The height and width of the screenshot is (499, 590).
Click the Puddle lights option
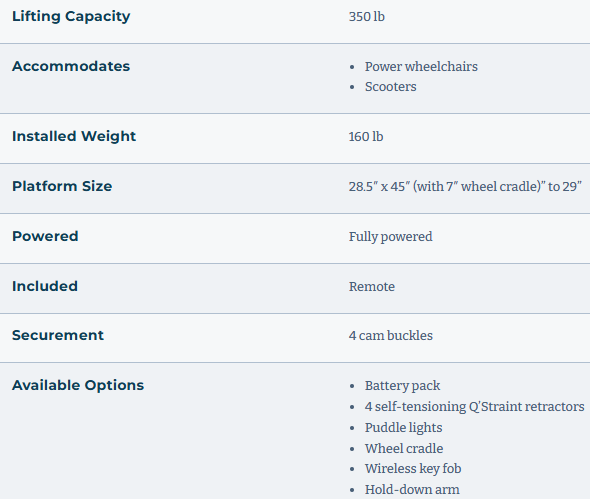403,428
